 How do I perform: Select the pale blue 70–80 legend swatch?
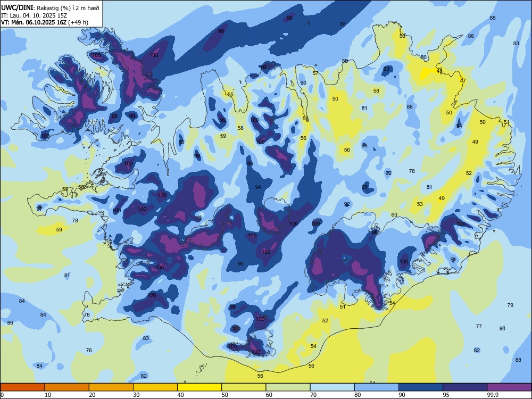tap(332, 387)
